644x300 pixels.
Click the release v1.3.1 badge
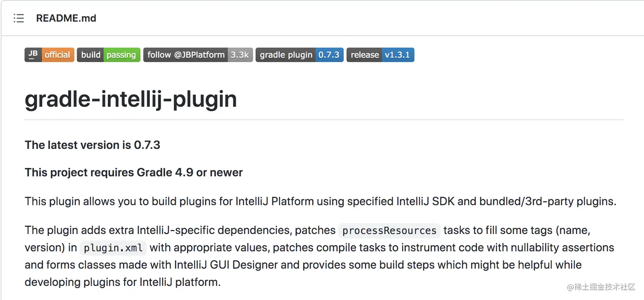point(380,54)
